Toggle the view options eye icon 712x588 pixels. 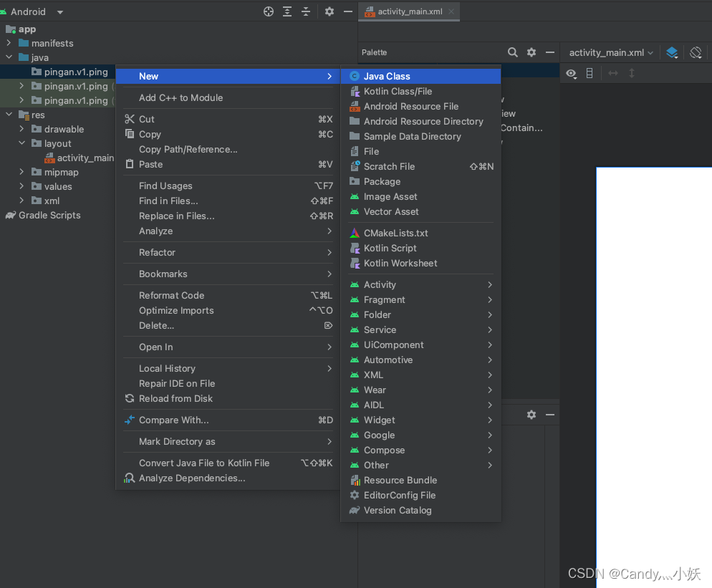click(571, 73)
